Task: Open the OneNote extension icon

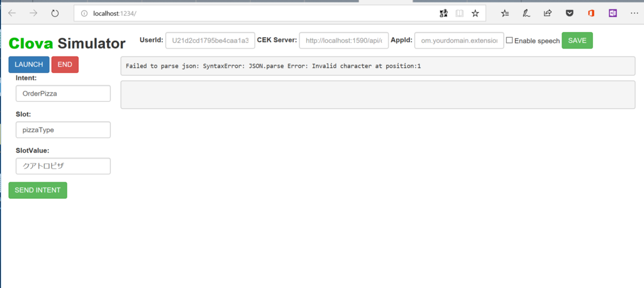Action: [613, 14]
